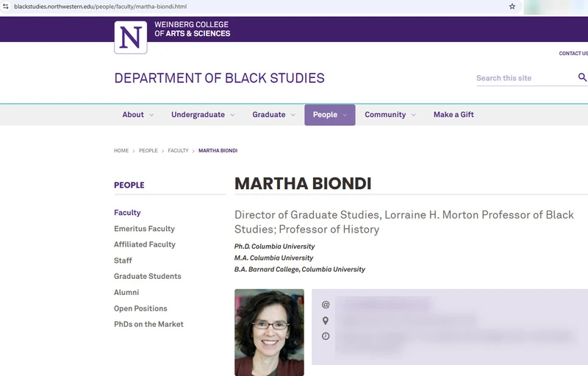
Task: Open the Staff sidebar link
Action: [123, 260]
